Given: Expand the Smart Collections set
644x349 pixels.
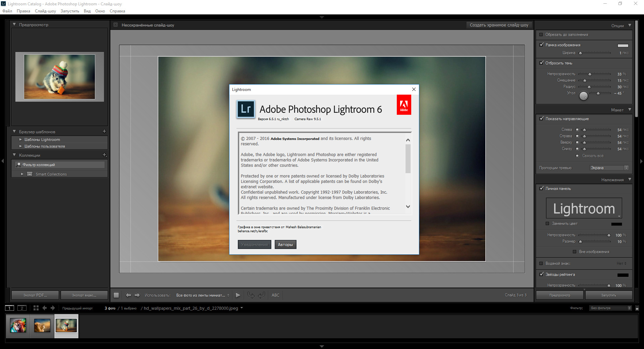Looking at the screenshot, I should point(22,174).
